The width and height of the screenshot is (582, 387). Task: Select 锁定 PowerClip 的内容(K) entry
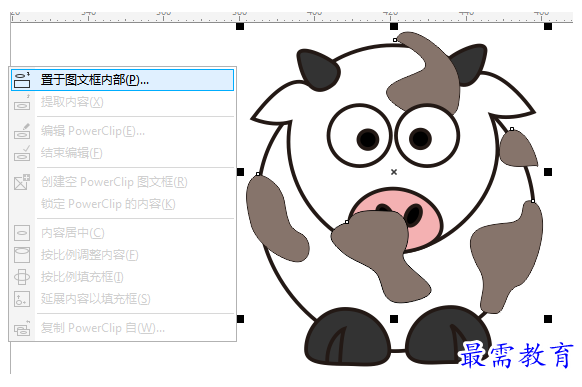pyautogui.click(x=122, y=204)
